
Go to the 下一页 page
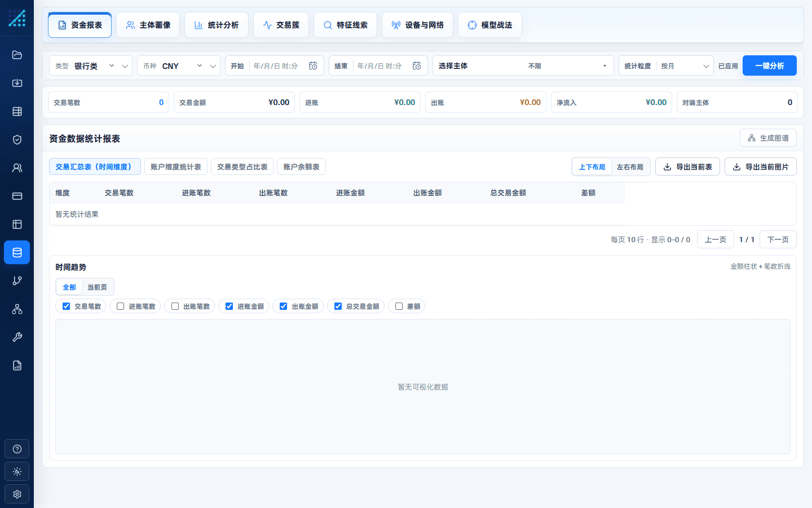pyautogui.click(x=778, y=239)
